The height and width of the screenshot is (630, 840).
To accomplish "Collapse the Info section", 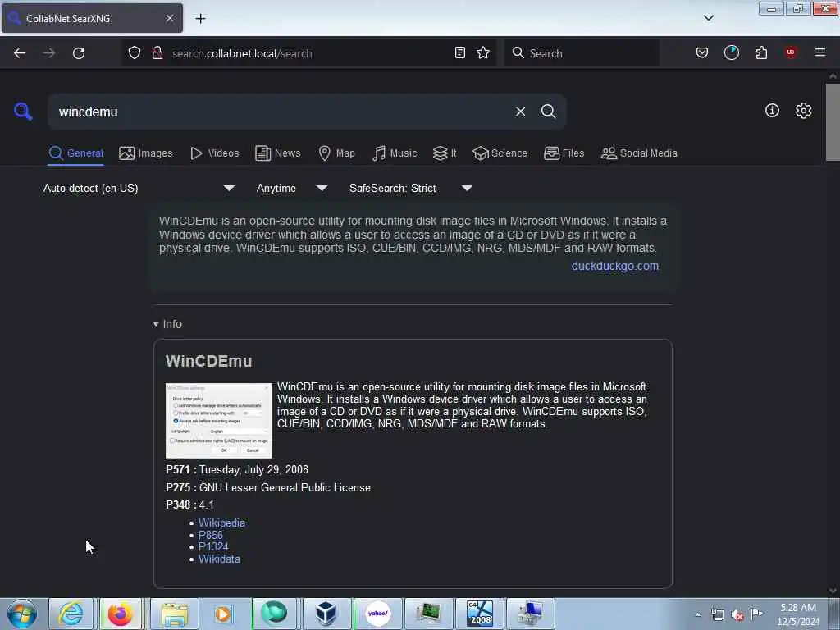I will click(167, 324).
